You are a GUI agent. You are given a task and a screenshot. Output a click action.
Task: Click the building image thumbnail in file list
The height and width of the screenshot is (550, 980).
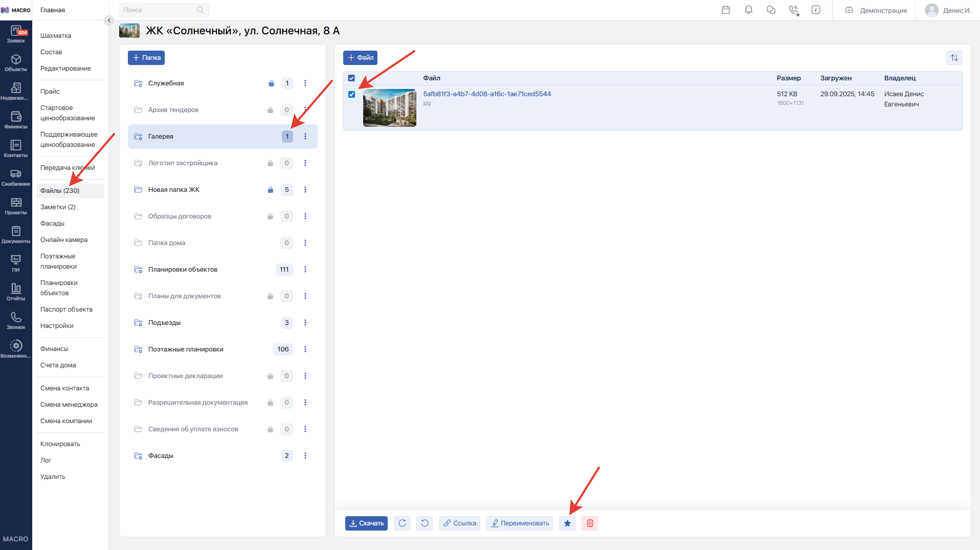click(x=389, y=108)
